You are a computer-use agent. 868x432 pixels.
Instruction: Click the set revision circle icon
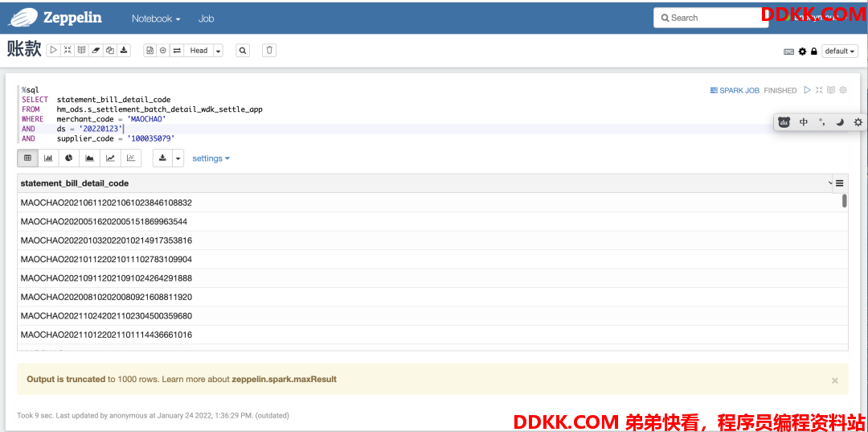tap(163, 51)
